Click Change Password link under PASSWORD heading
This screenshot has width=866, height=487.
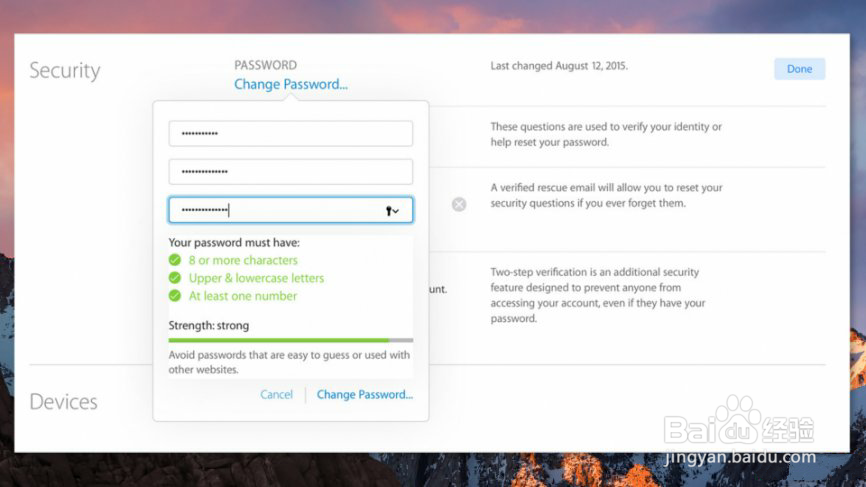(x=291, y=84)
